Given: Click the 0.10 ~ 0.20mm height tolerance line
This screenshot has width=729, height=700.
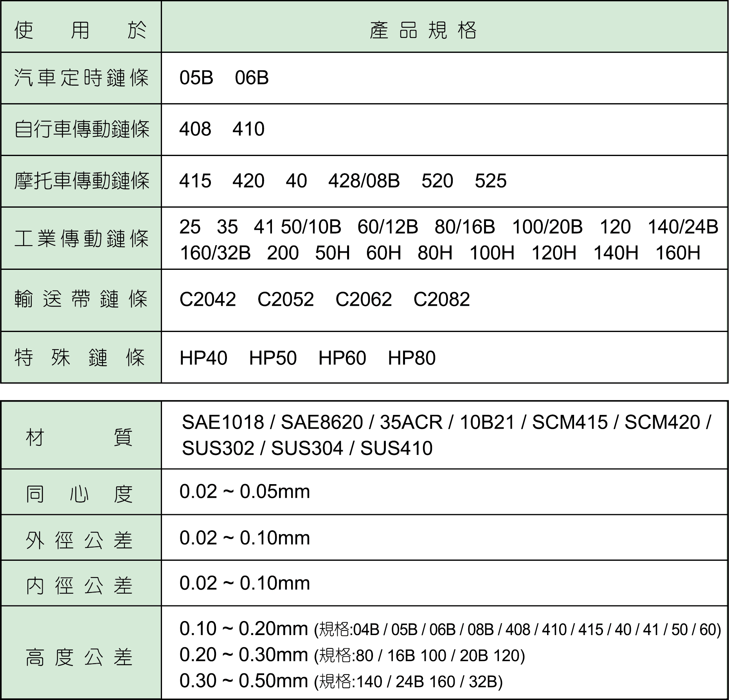Looking at the screenshot, I should pos(450,629).
